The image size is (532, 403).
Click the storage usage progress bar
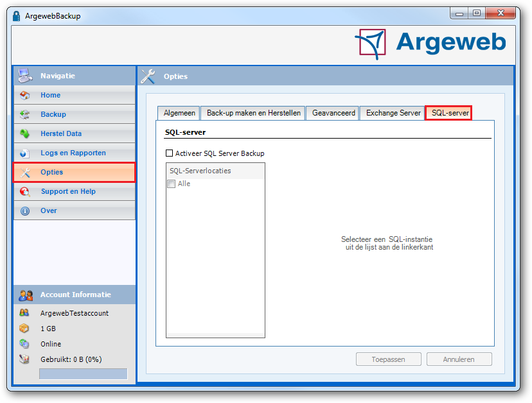[84, 374]
